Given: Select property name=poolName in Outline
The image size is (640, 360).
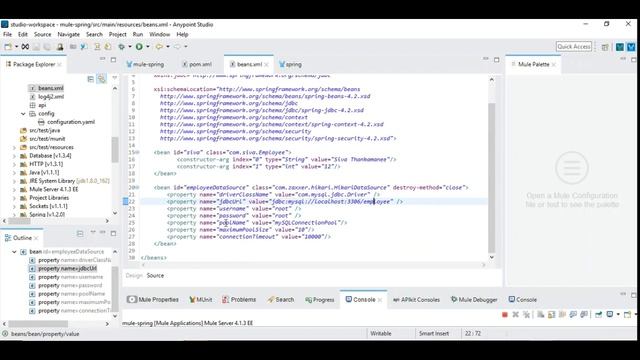Looking at the screenshot, I should click(67, 294).
